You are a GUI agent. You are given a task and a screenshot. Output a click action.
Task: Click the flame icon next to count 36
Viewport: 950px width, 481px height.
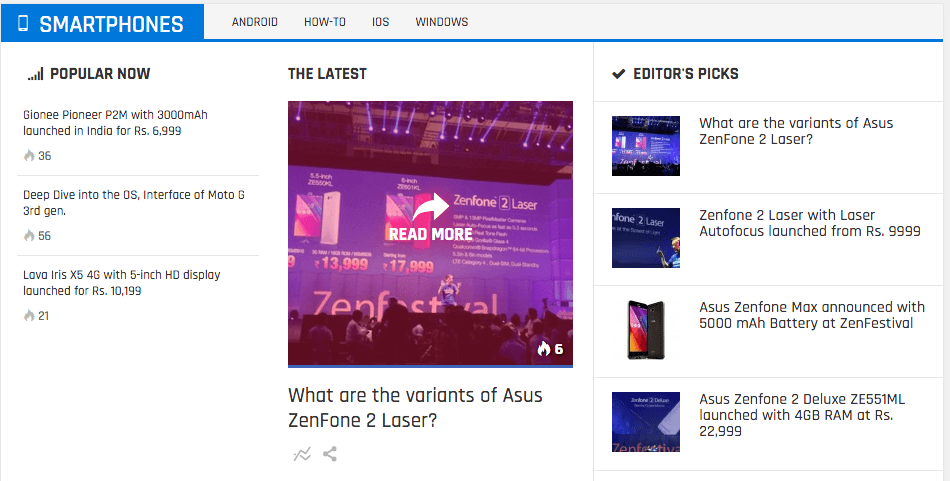[x=29, y=156]
